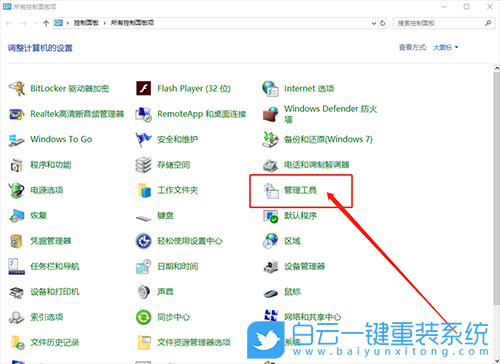
Task: Open the 默认程序 icon
Action: 270,216
